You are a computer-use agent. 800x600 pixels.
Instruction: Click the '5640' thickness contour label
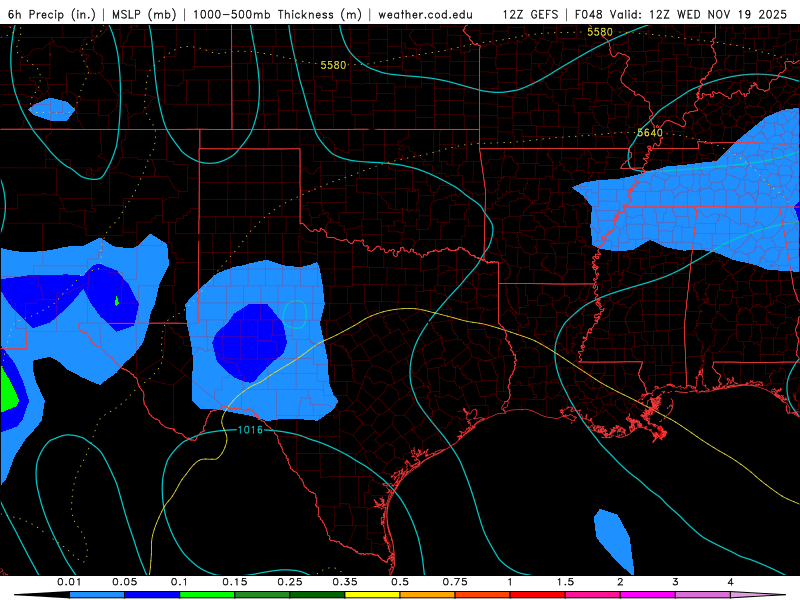pos(650,133)
